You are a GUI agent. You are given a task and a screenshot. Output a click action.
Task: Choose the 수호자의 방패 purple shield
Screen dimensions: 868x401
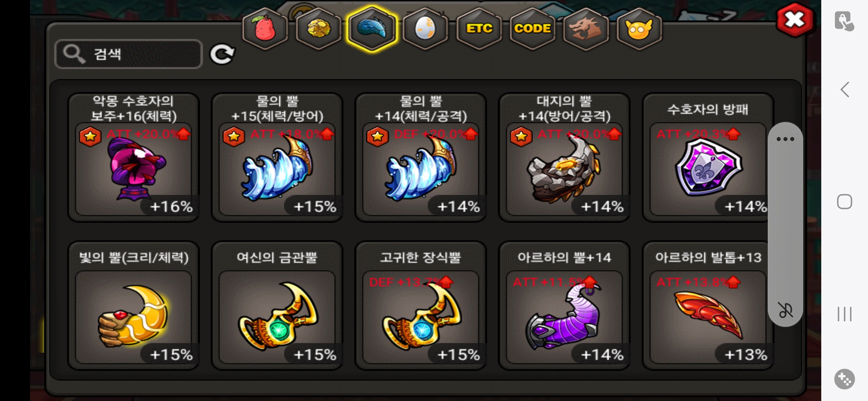708,157
